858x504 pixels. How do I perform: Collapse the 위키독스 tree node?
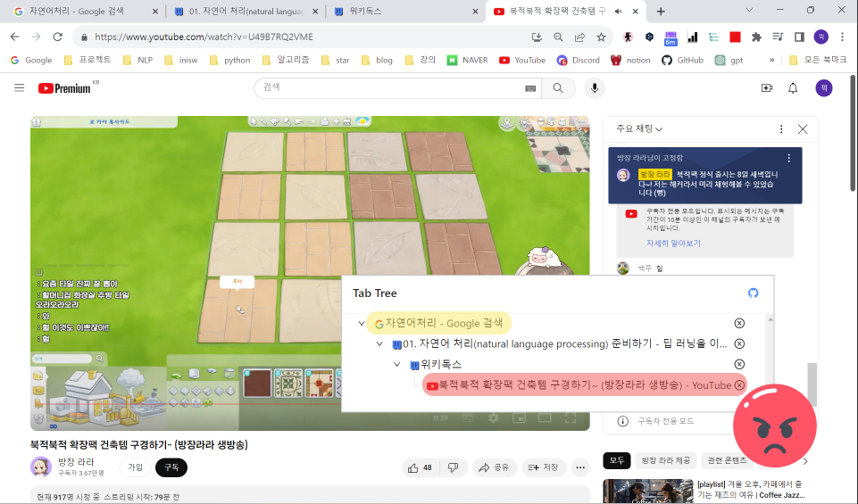click(x=397, y=364)
